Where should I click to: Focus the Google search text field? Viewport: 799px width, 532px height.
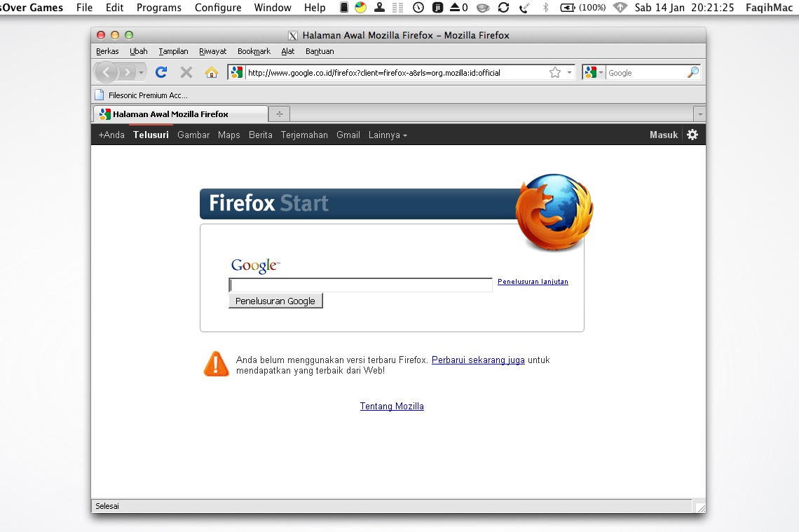pyautogui.click(x=361, y=285)
